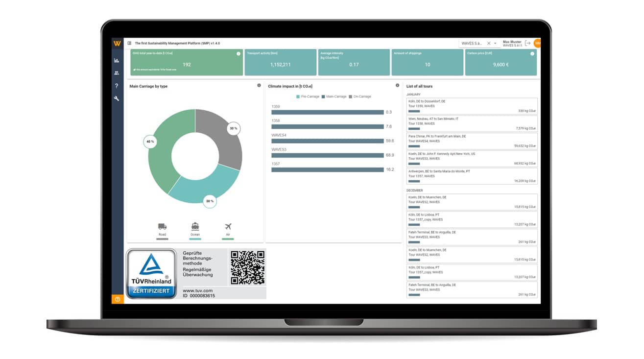Click the logout arrow icon
This screenshot has height=359, width=644.
point(527,43)
